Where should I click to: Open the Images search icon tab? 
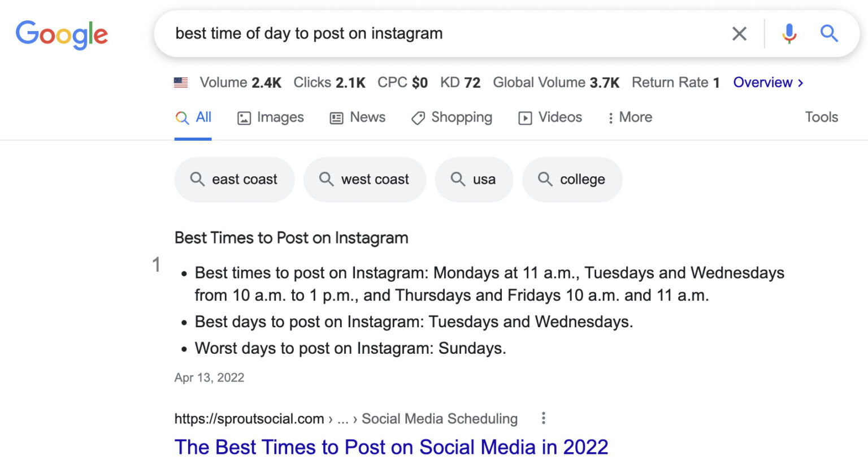244,118
